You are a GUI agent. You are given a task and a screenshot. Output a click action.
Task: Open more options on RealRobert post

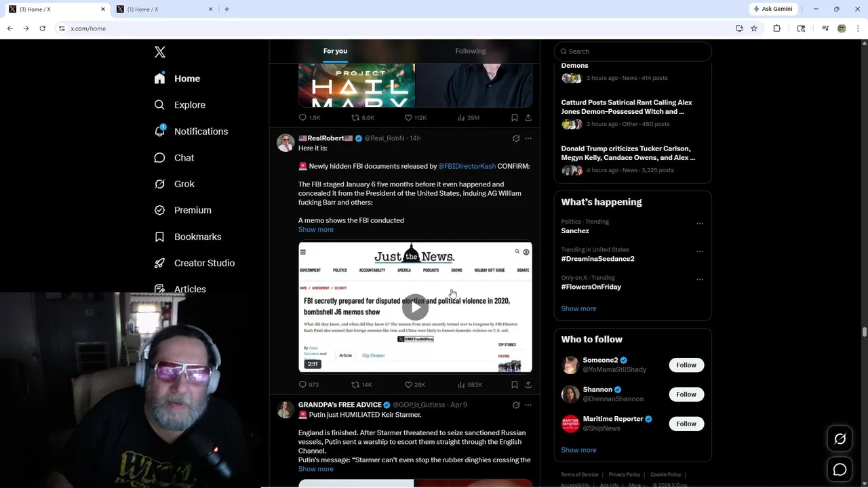pos(528,138)
